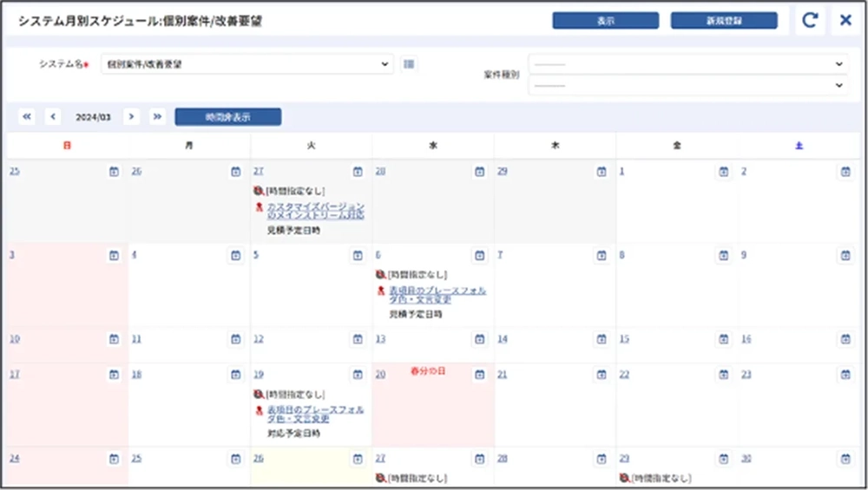Click the 日 weekday column header

67,146
